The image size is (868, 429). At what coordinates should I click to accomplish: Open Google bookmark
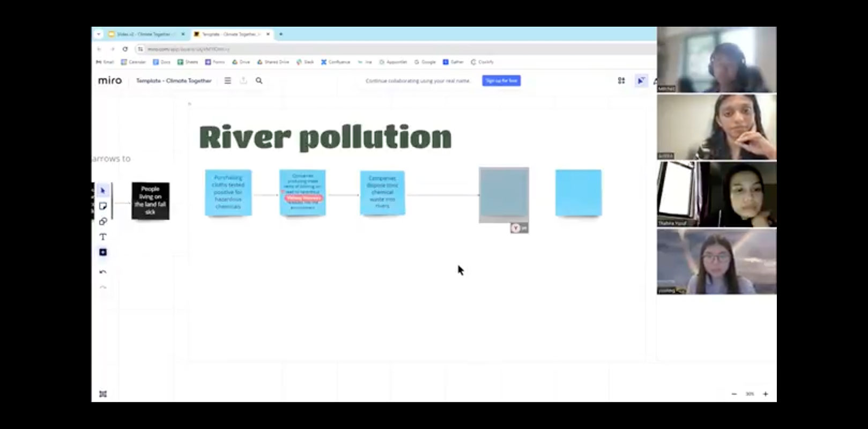[425, 62]
